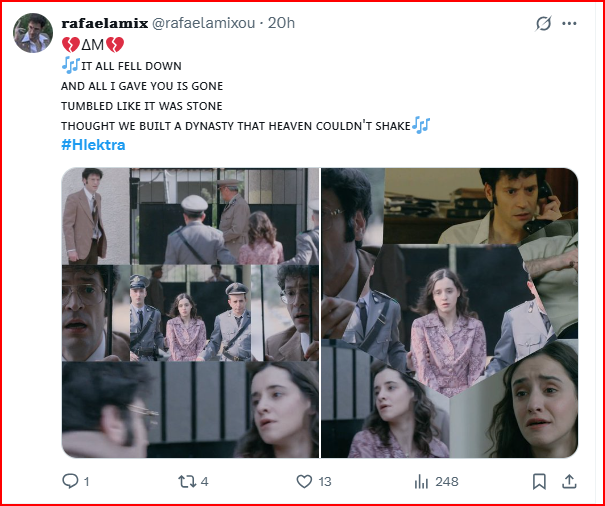Image resolution: width=605 pixels, height=506 pixels.
Task: Click the reply count 1
Action: coord(86,482)
